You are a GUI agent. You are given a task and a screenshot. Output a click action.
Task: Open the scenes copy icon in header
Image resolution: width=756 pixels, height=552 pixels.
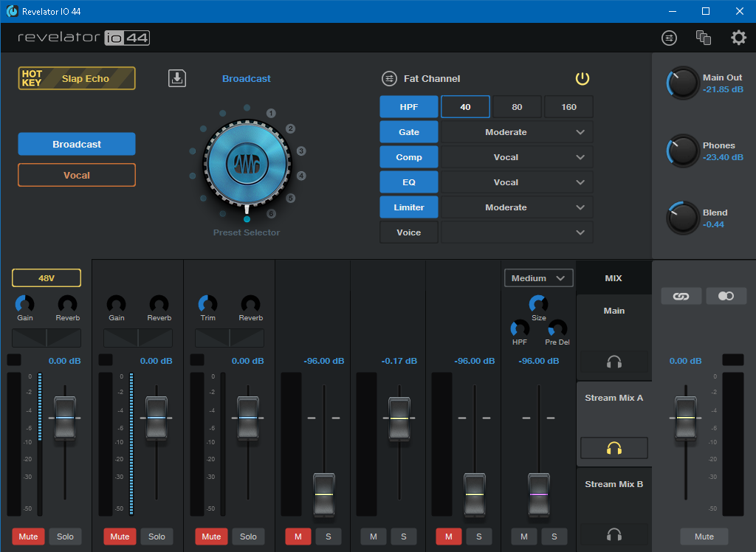pyautogui.click(x=703, y=38)
